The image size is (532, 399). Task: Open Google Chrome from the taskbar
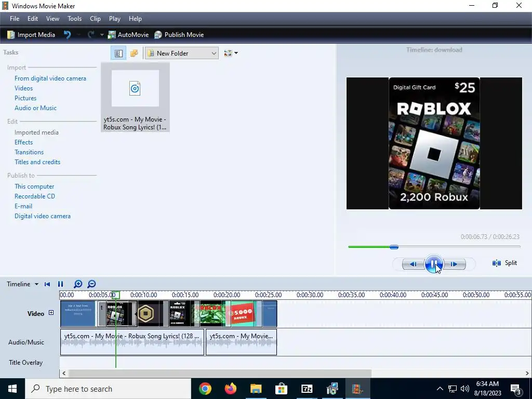coord(205,389)
